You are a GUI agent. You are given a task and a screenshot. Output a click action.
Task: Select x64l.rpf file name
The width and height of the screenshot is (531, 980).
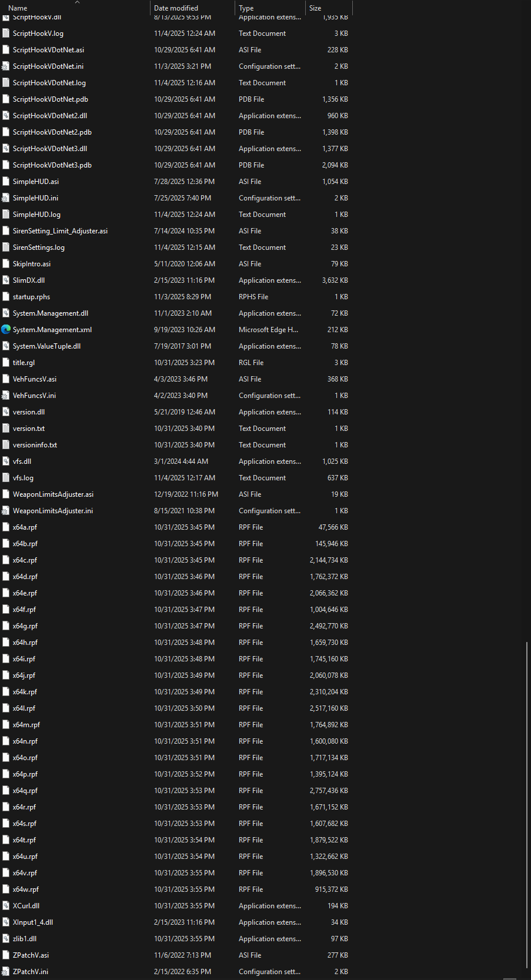(24, 708)
